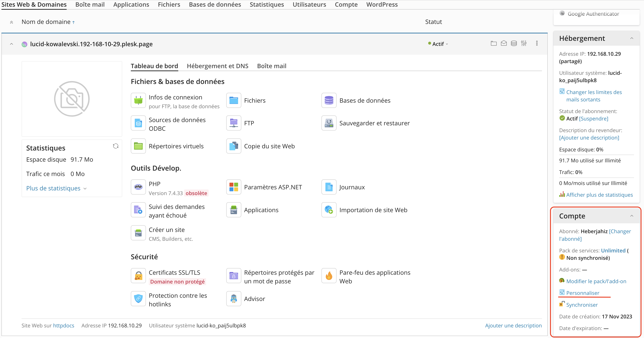The width and height of the screenshot is (644, 338).
Task: Click the website screenshot placeholder thumbnail
Action: [72, 99]
